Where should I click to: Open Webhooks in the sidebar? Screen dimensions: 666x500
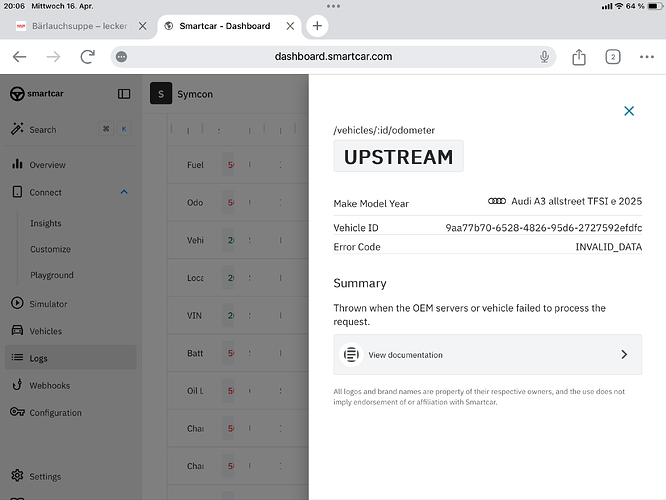(x=49, y=386)
